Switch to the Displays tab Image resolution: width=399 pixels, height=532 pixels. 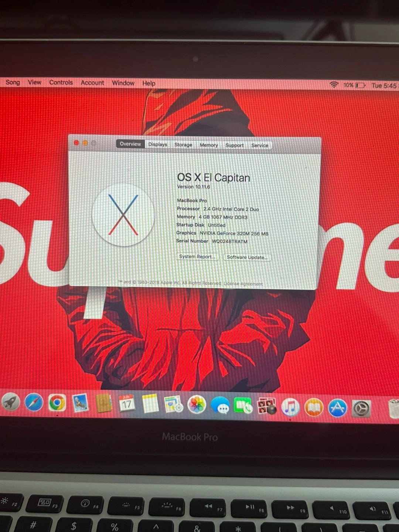[158, 144]
